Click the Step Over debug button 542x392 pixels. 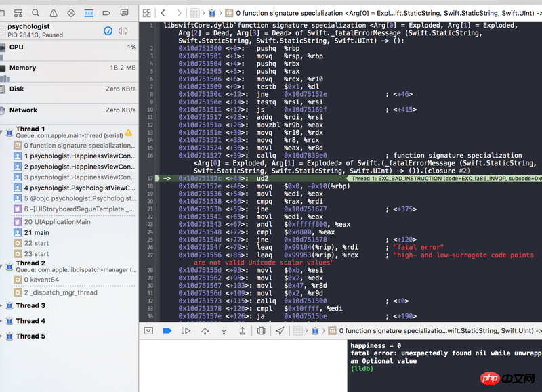coord(205,331)
